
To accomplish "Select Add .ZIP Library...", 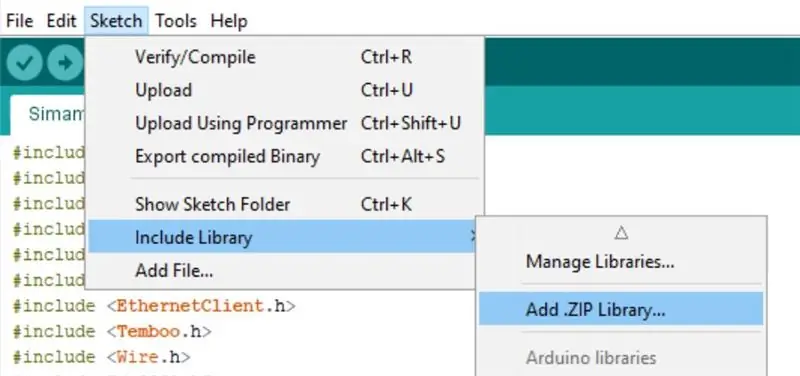I will [x=621, y=309].
